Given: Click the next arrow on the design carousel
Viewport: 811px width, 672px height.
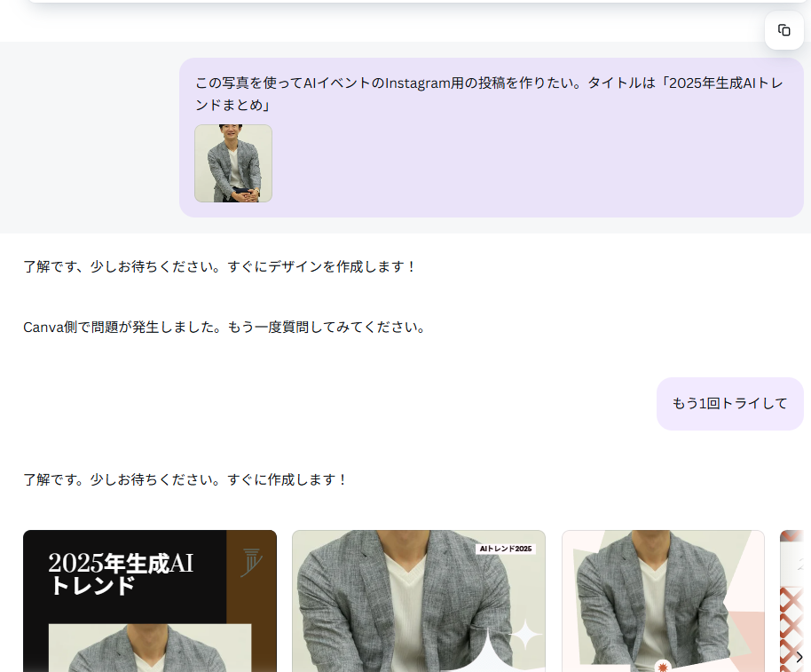Looking at the screenshot, I should [799, 657].
